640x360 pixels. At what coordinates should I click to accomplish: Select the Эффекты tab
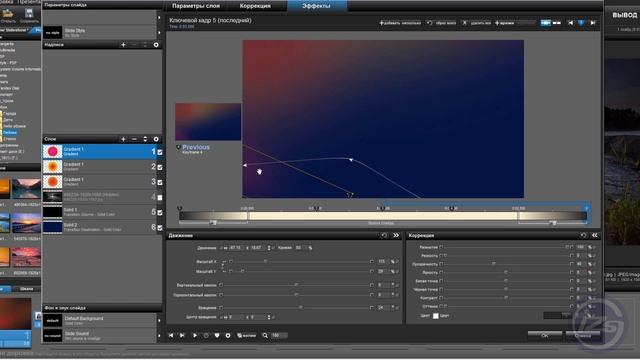316,6
